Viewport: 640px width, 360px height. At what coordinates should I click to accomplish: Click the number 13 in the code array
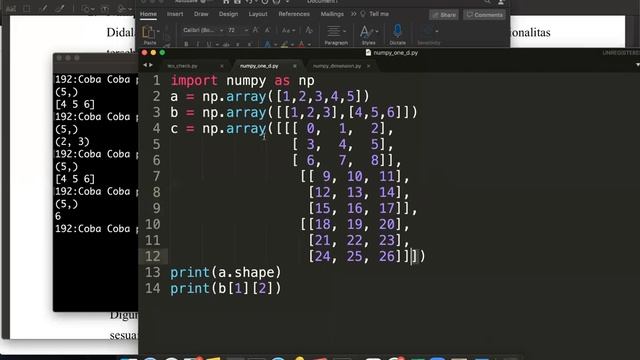(355, 192)
